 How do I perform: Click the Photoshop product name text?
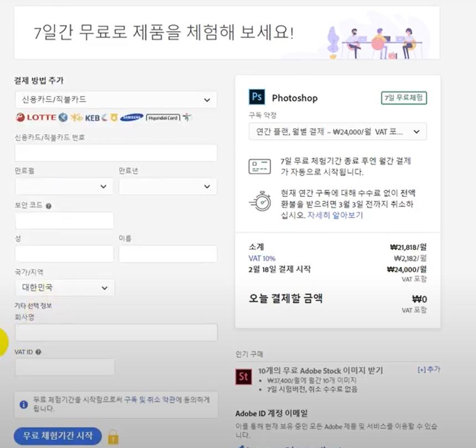tap(295, 98)
